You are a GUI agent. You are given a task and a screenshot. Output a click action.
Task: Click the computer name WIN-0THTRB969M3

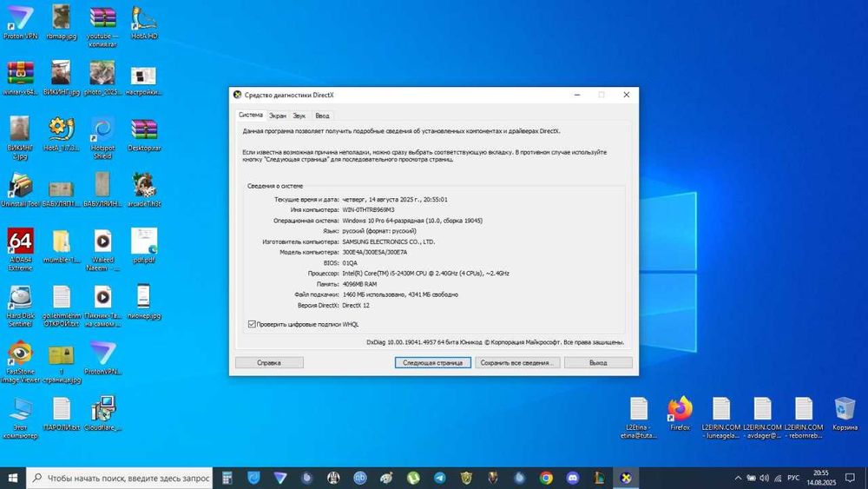pos(368,210)
